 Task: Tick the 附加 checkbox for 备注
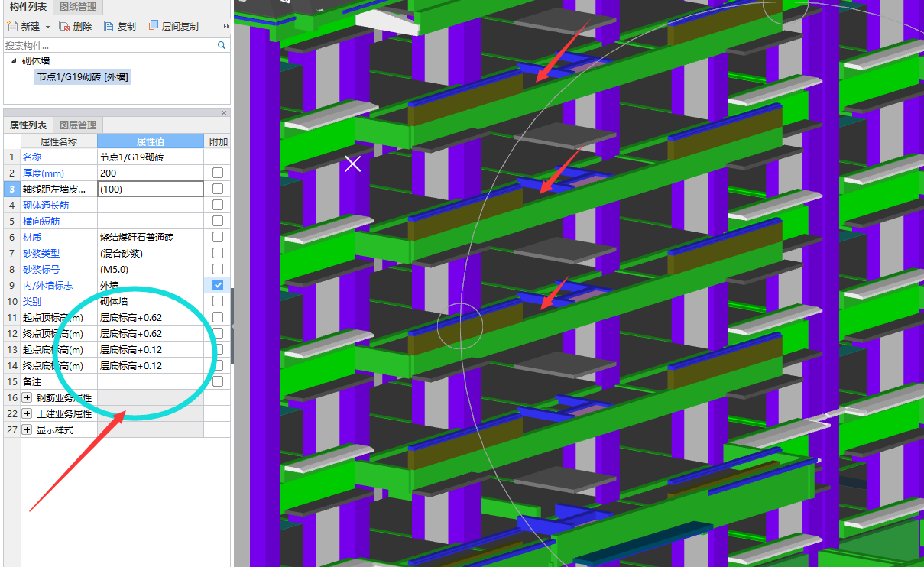click(x=218, y=381)
